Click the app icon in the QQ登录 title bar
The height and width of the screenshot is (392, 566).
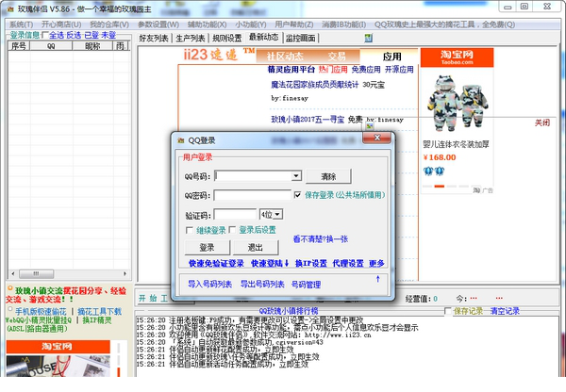click(x=181, y=140)
